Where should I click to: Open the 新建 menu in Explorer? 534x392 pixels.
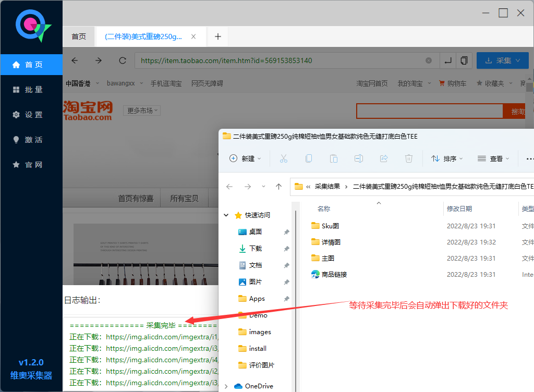pos(245,158)
